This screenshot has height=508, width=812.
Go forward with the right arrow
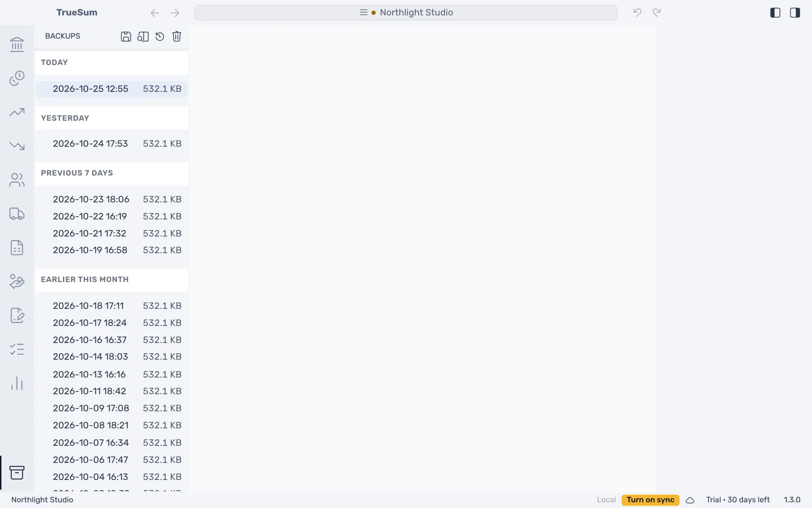175,13
